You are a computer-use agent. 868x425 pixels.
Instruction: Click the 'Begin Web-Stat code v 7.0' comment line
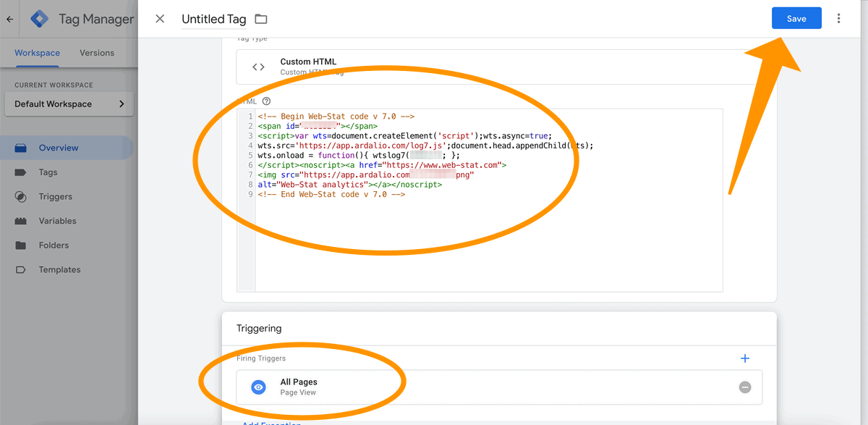pos(336,117)
